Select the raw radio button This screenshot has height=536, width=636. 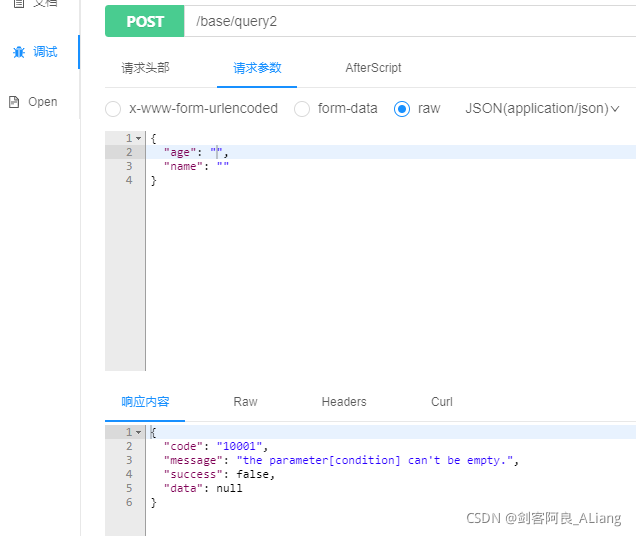402,109
